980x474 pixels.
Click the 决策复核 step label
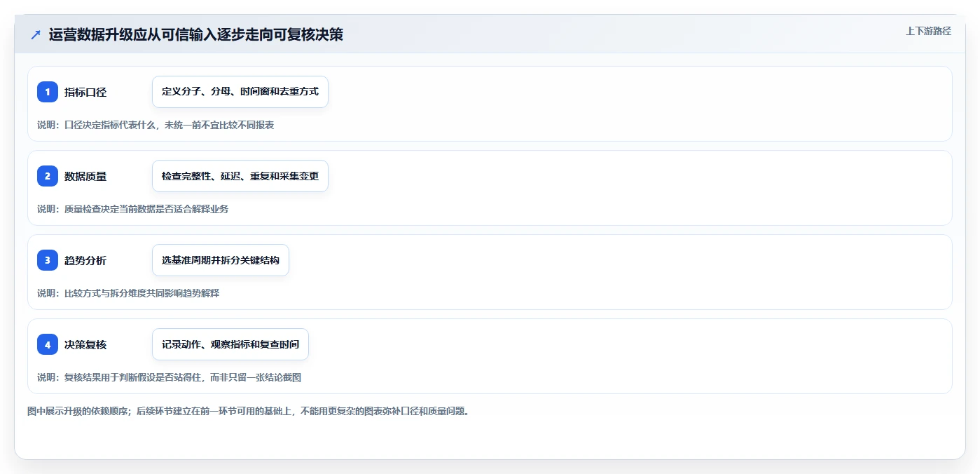[x=85, y=344]
